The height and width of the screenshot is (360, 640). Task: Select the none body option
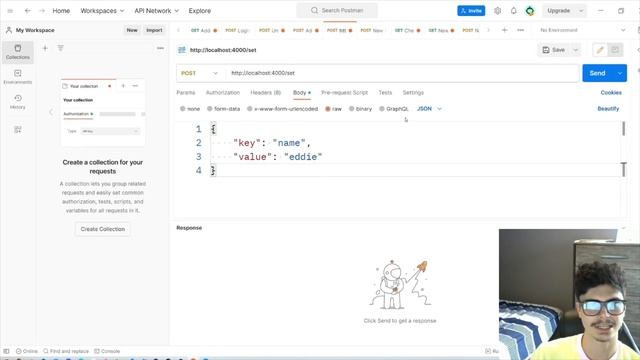190,109
